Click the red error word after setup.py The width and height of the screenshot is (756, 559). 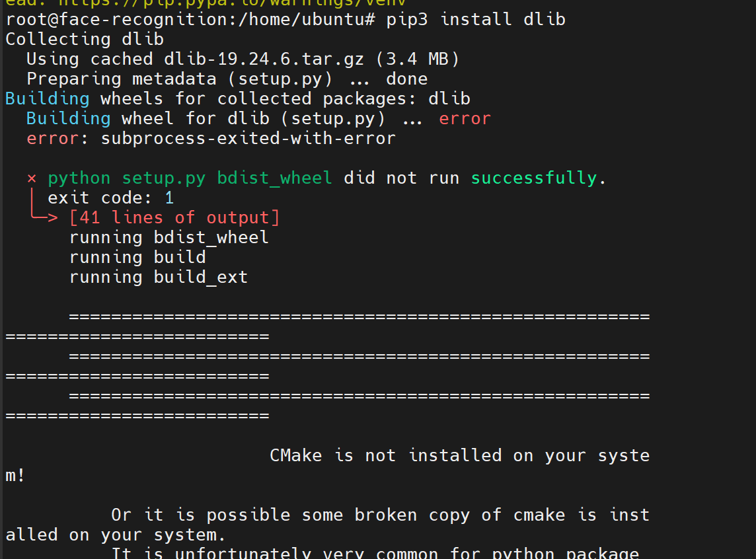(465, 118)
